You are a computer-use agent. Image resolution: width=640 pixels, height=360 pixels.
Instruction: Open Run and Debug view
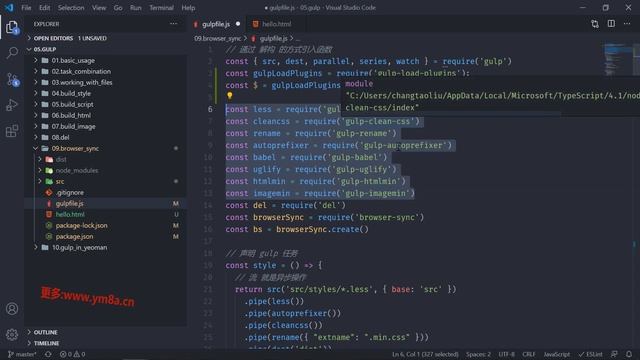(x=12, y=105)
